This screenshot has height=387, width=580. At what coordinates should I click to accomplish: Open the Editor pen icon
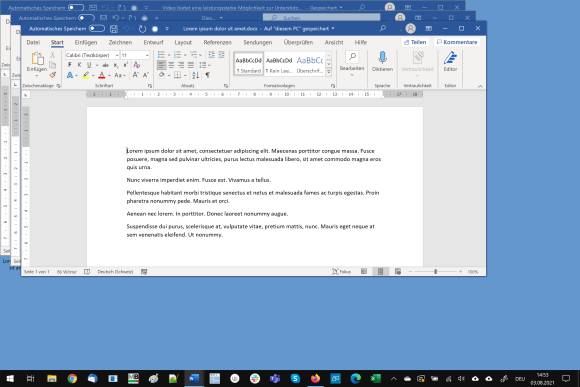coord(450,62)
